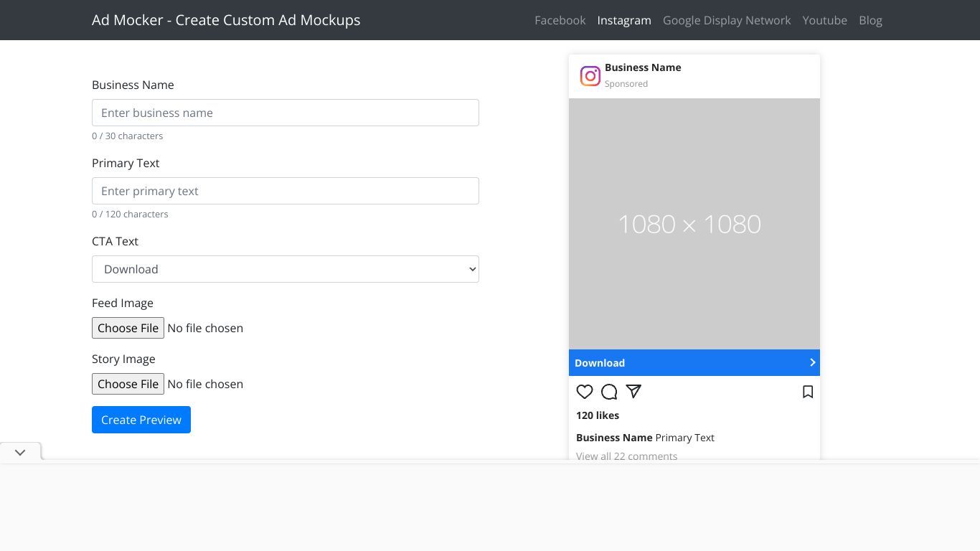Click the Story Image label

click(x=123, y=359)
